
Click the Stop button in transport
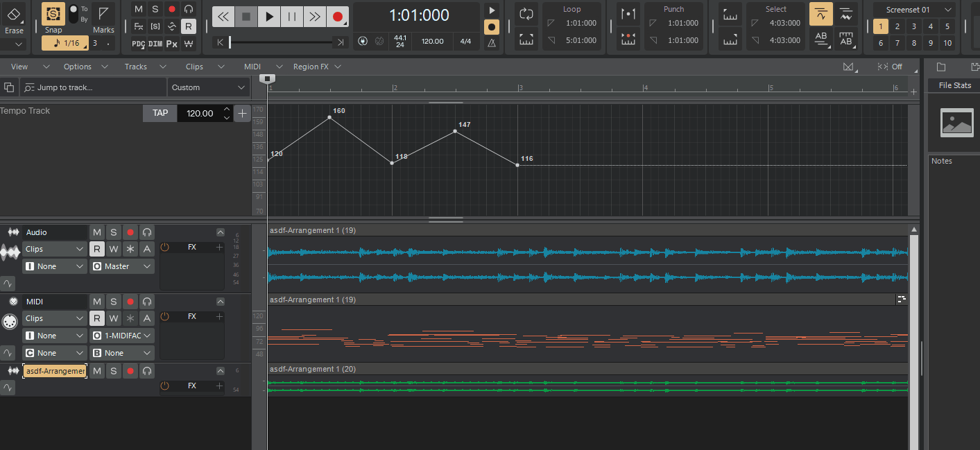click(x=246, y=17)
